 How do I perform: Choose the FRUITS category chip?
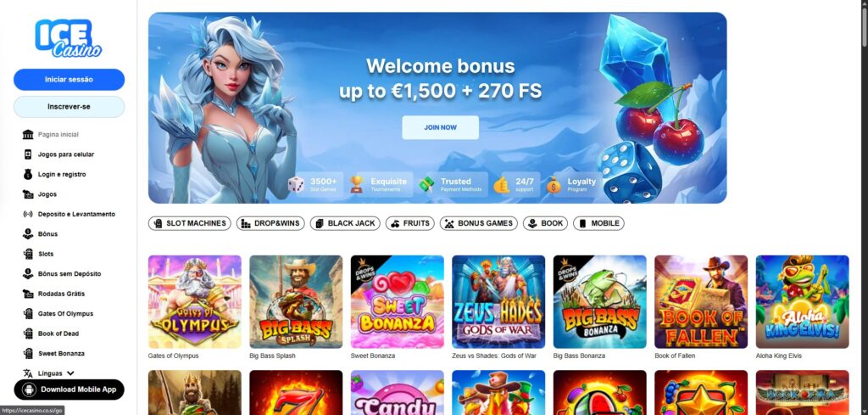409,223
